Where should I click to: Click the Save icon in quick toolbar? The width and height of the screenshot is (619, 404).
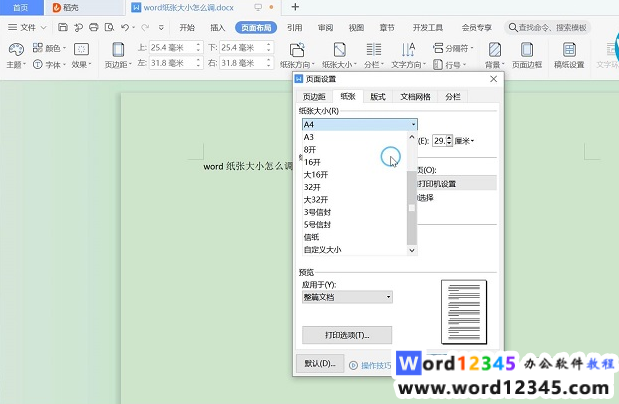pos(63,27)
